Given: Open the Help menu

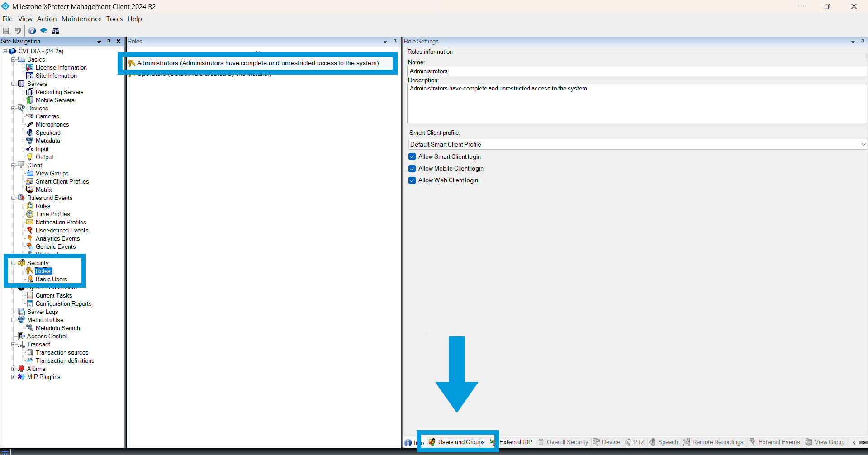Looking at the screenshot, I should (134, 19).
